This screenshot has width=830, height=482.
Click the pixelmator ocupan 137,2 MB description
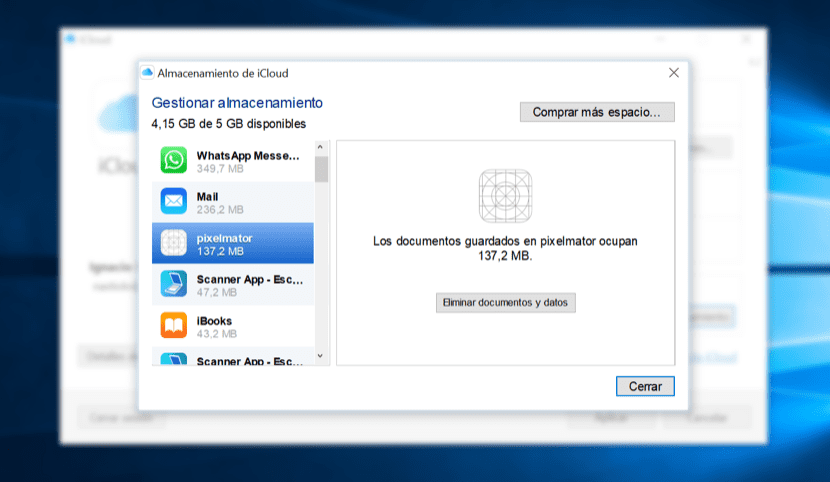point(505,248)
